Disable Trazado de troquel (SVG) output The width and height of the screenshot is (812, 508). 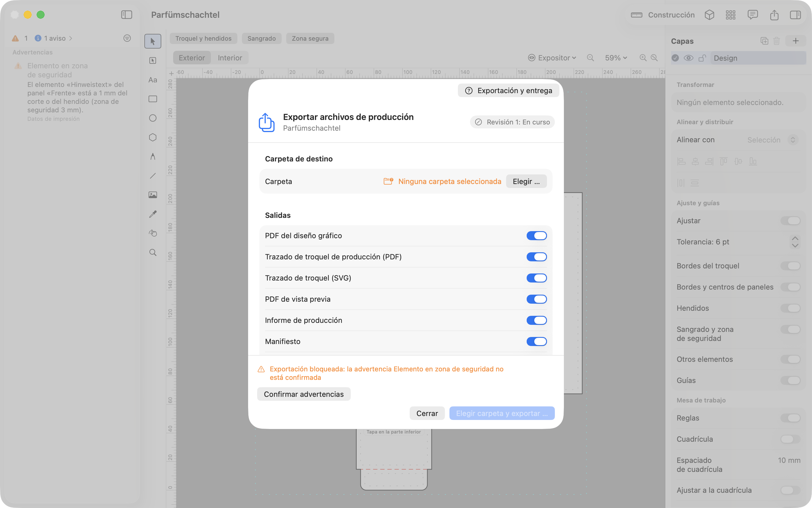(x=537, y=278)
